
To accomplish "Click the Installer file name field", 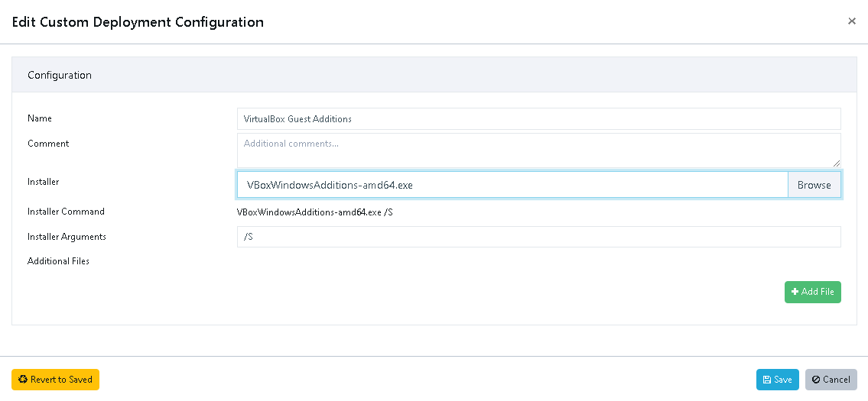I will click(x=512, y=185).
